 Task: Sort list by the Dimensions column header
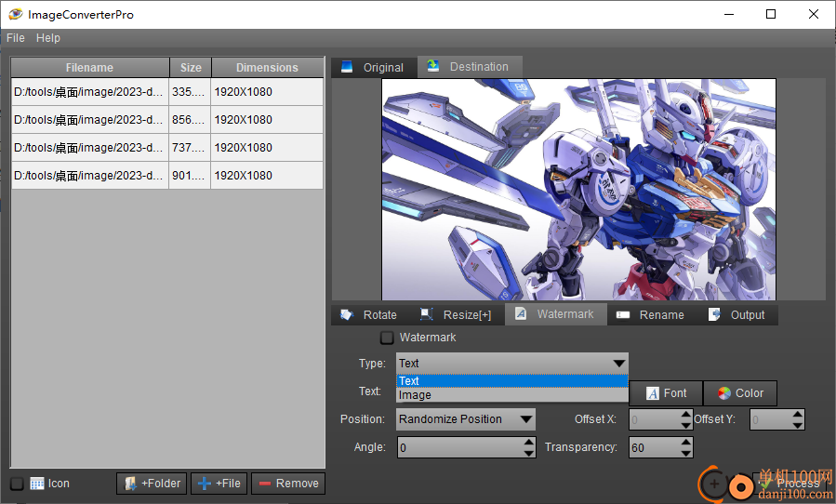267,68
